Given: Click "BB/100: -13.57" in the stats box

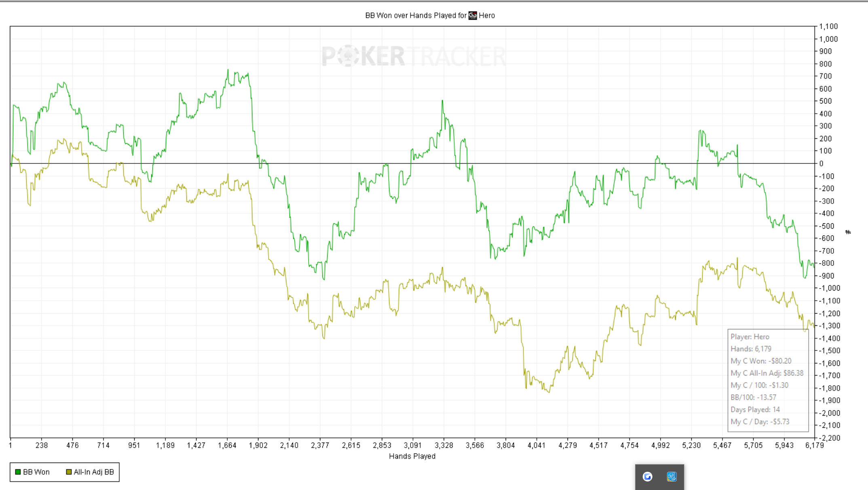Looking at the screenshot, I should pos(753,397).
